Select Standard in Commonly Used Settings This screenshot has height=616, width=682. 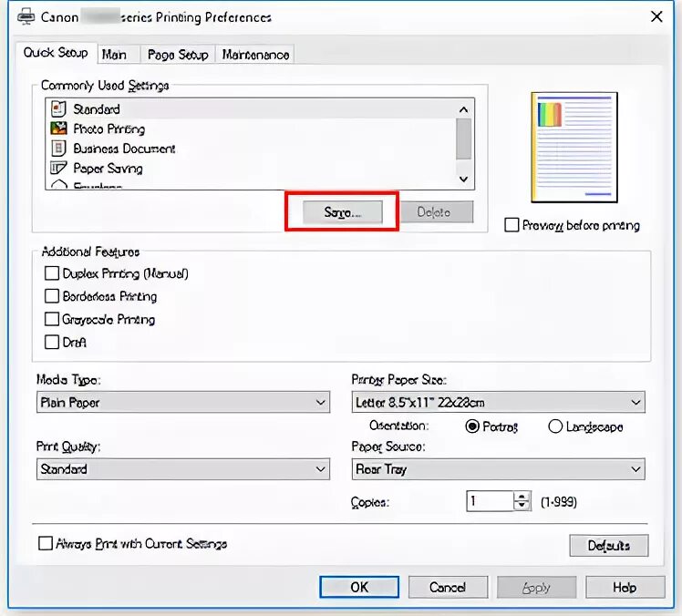click(x=251, y=108)
